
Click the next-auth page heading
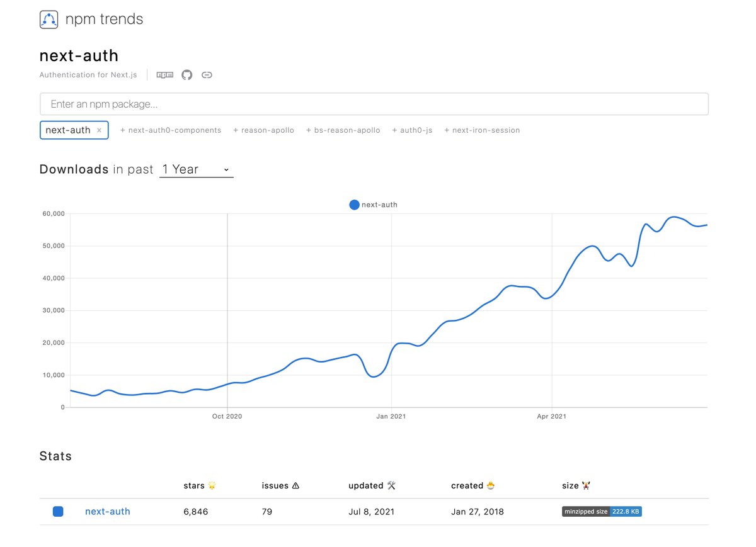(x=79, y=55)
